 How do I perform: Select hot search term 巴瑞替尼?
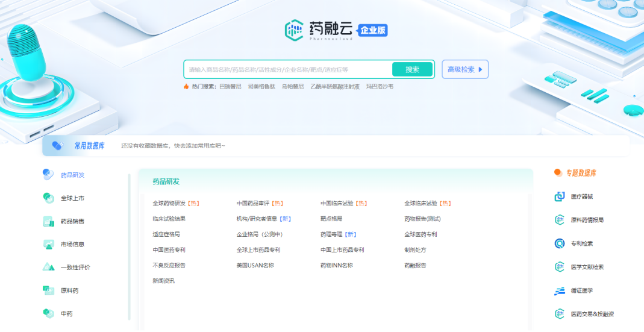pyautogui.click(x=230, y=87)
